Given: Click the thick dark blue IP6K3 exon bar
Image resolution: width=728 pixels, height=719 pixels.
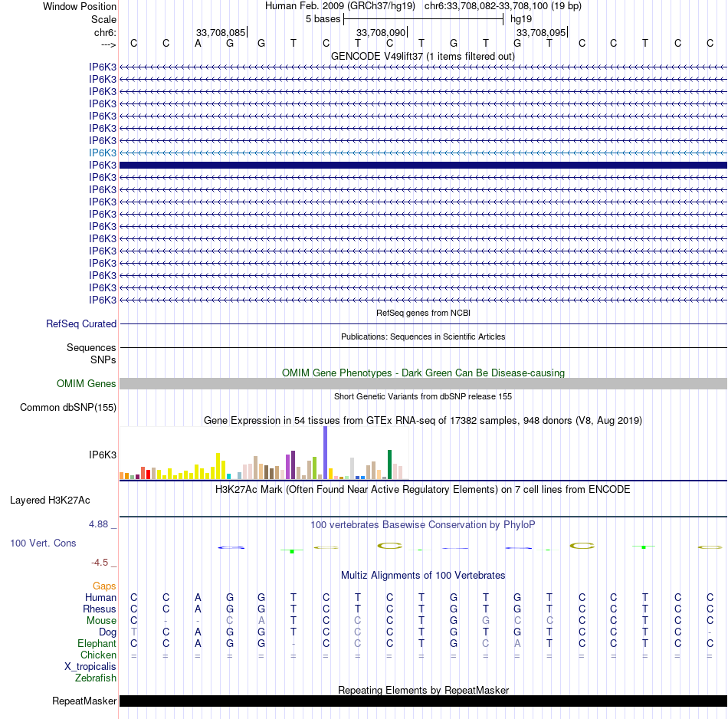Looking at the screenshot, I should point(423,166).
